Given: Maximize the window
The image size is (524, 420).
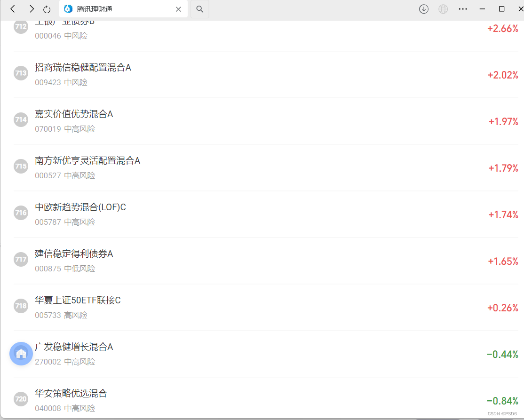Looking at the screenshot, I should [x=501, y=9].
